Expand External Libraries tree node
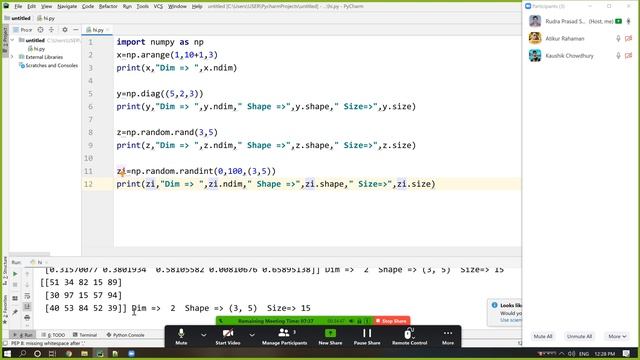Viewport: 640px width, 360px height. (12, 57)
